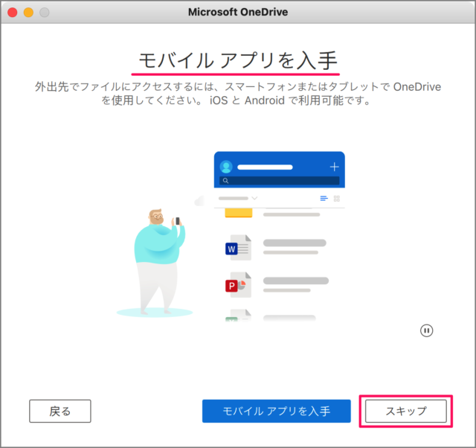Click the Microsoft OneDrive window title

click(238, 12)
